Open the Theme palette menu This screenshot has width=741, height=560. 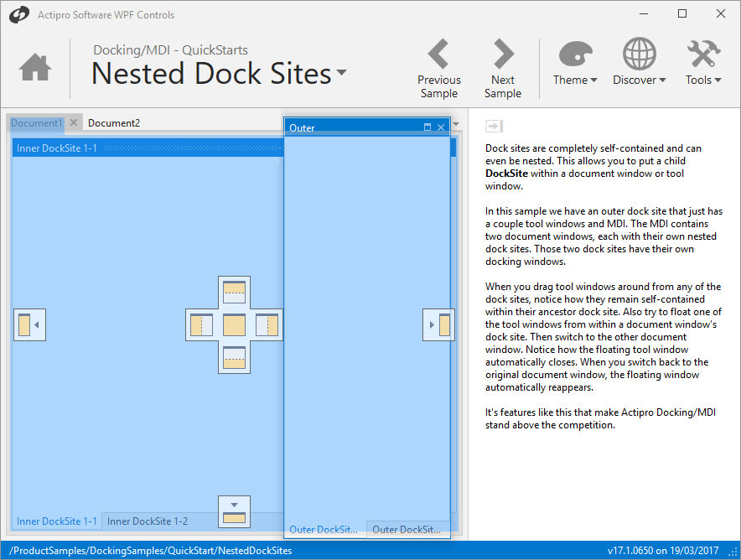(574, 64)
